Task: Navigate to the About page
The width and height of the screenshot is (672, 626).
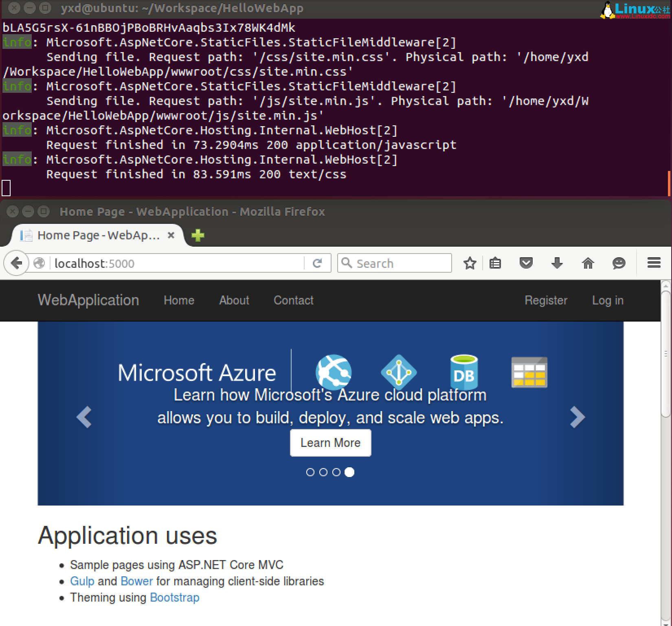Action: pyautogui.click(x=234, y=300)
